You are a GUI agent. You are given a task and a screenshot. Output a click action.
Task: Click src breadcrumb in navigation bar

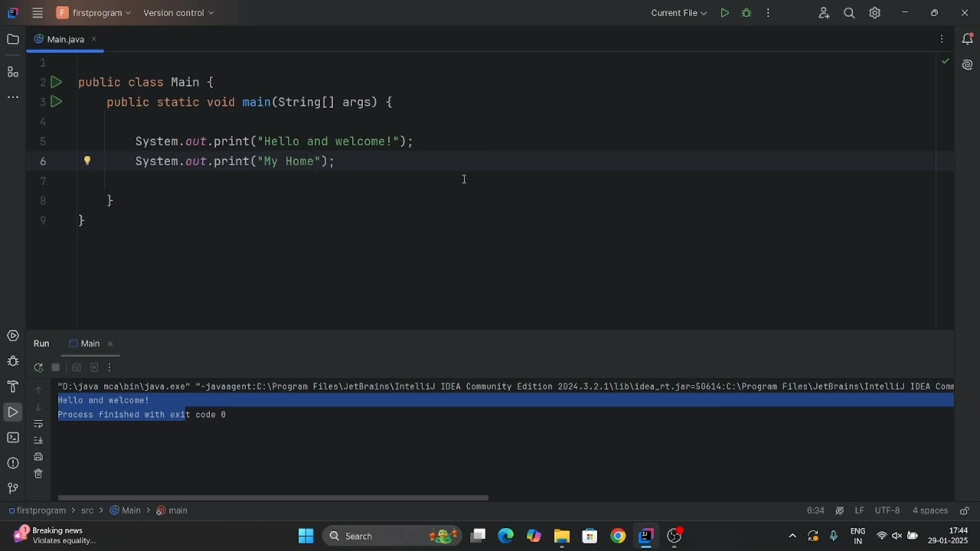87,510
